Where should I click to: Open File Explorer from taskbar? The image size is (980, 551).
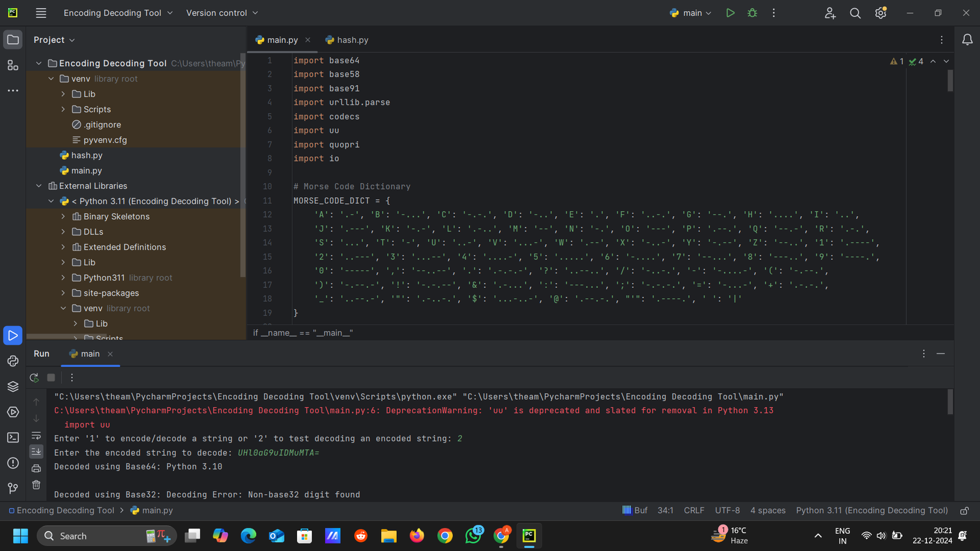pos(388,536)
